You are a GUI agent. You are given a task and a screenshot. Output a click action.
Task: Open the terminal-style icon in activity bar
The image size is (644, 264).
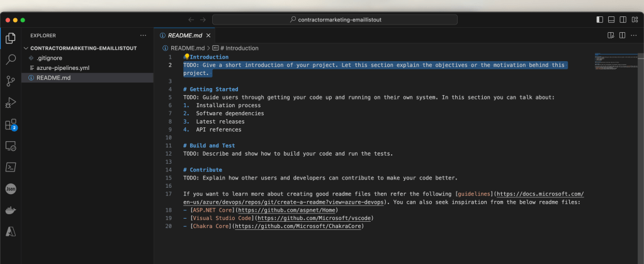coord(11,168)
